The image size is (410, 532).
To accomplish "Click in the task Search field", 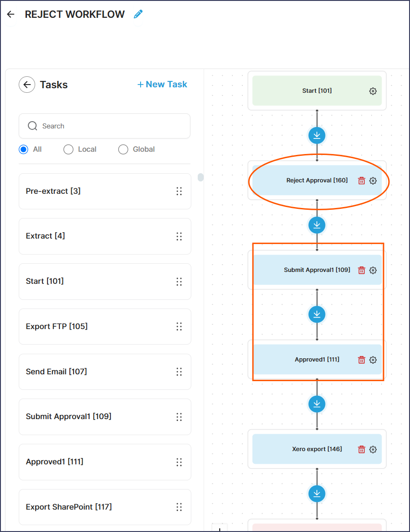I will coord(105,126).
